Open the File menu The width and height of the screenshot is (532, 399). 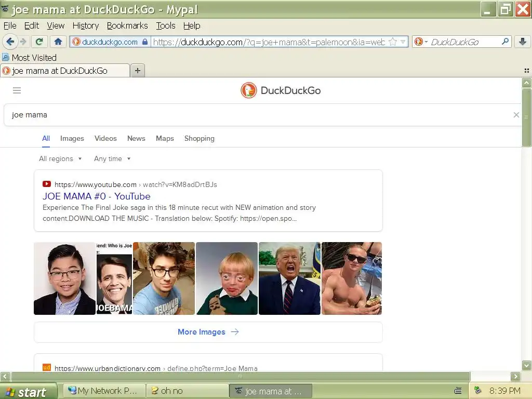10,26
